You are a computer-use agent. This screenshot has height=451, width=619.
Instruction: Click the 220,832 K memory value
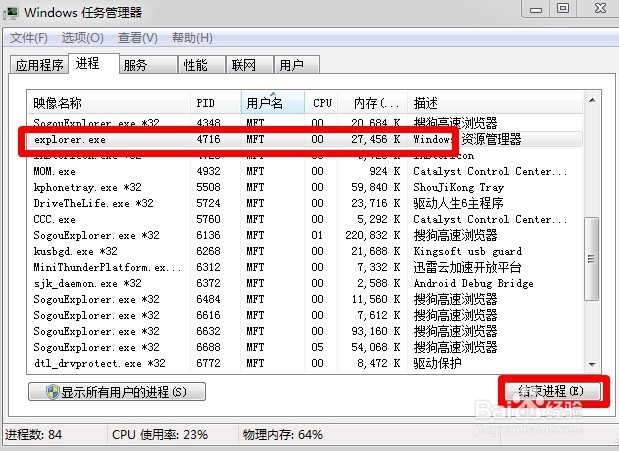click(373, 235)
